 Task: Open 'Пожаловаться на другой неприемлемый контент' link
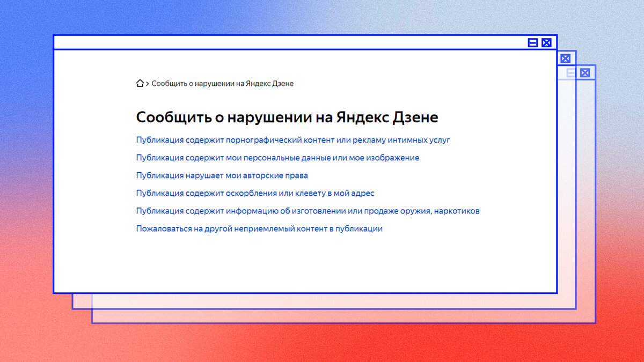pos(259,228)
